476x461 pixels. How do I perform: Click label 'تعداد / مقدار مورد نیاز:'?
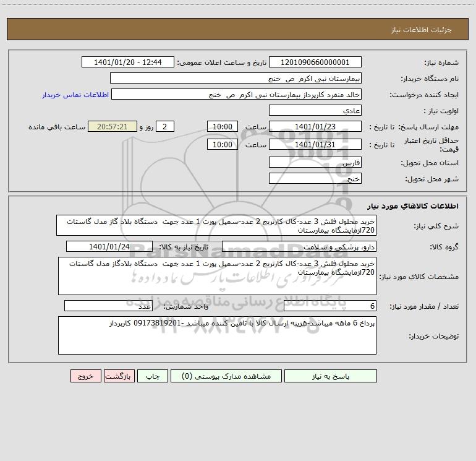click(x=424, y=306)
